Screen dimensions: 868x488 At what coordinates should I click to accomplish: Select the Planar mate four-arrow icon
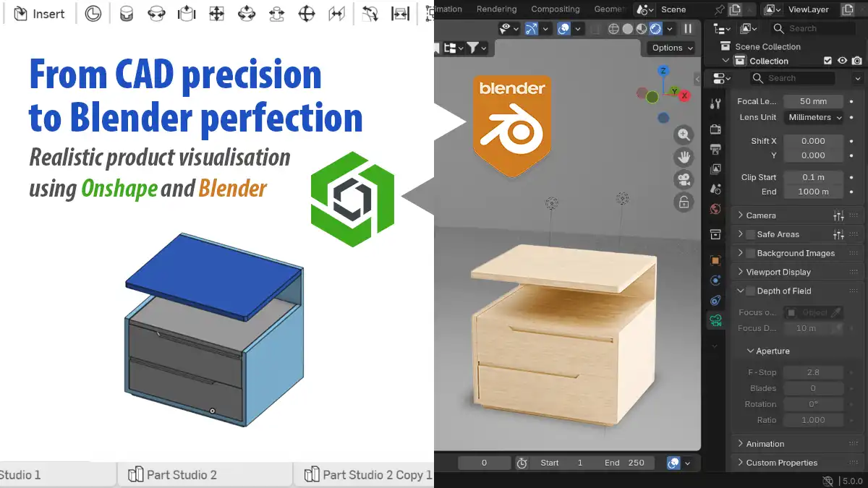216,14
